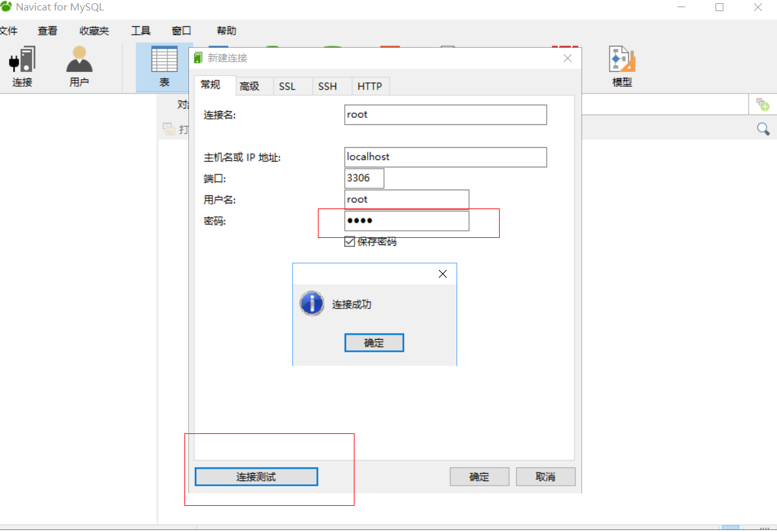Click the 连接测试 button
Viewport: 777px width, 532px height.
pos(256,477)
